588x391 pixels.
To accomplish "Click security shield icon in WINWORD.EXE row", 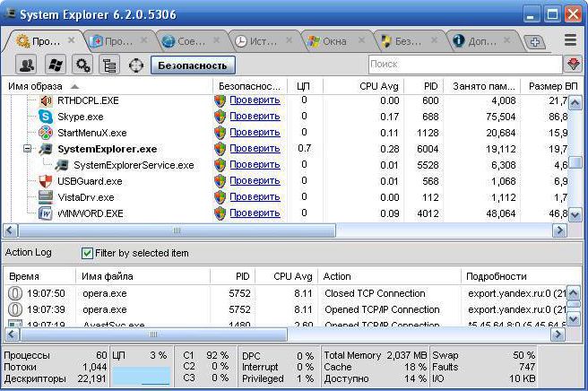I will (x=220, y=213).
